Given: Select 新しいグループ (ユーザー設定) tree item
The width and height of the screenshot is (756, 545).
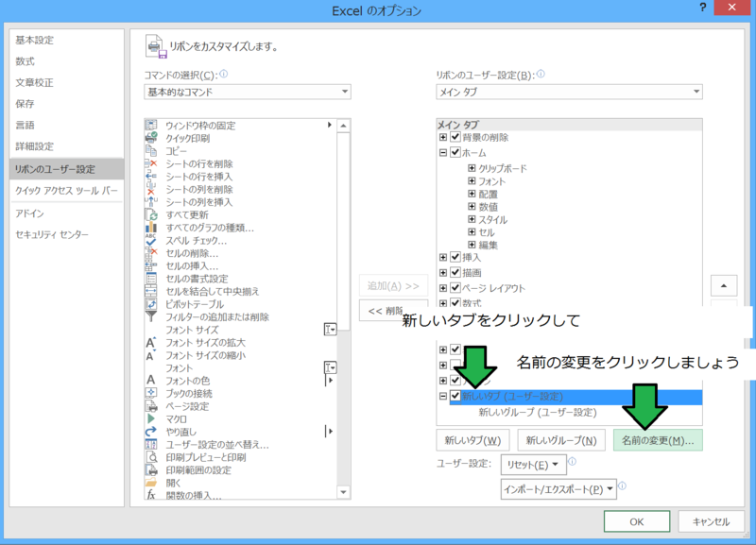Looking at the screenshot, I should pos(538,412).
